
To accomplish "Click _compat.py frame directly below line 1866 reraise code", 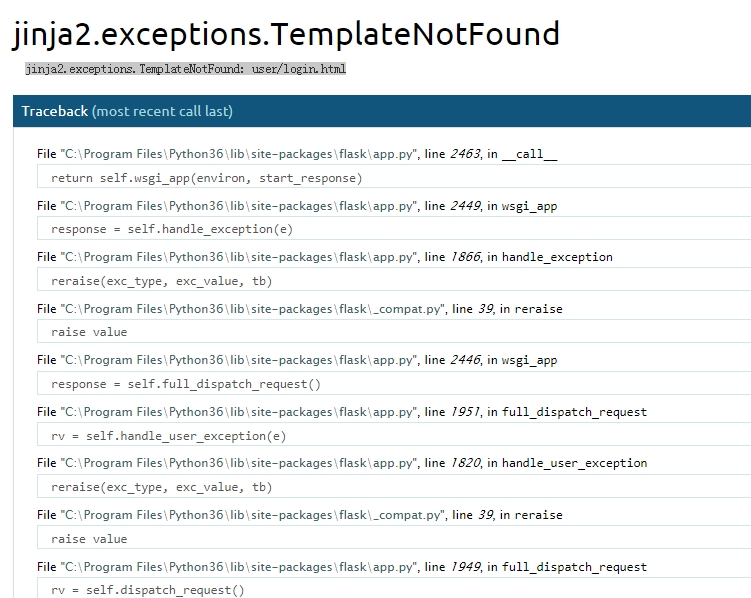I will pyautogui.click(x=299, y=309).
